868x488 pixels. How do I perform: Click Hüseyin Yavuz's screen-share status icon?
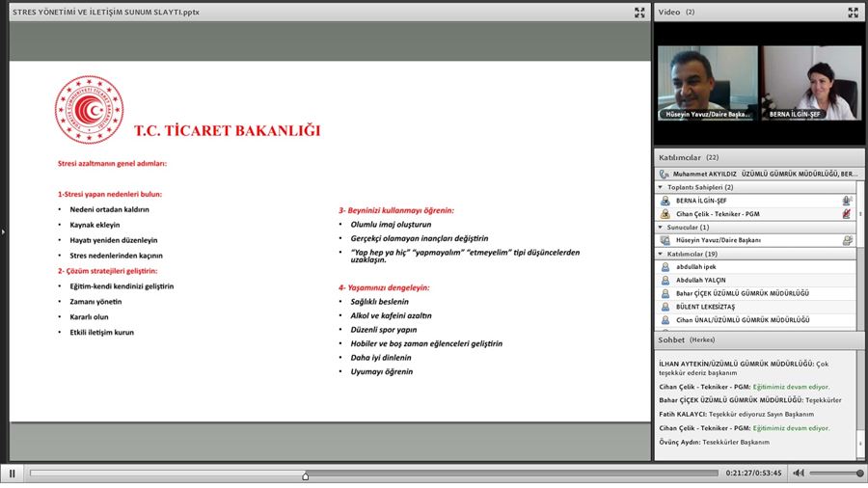tap(847, 240)
